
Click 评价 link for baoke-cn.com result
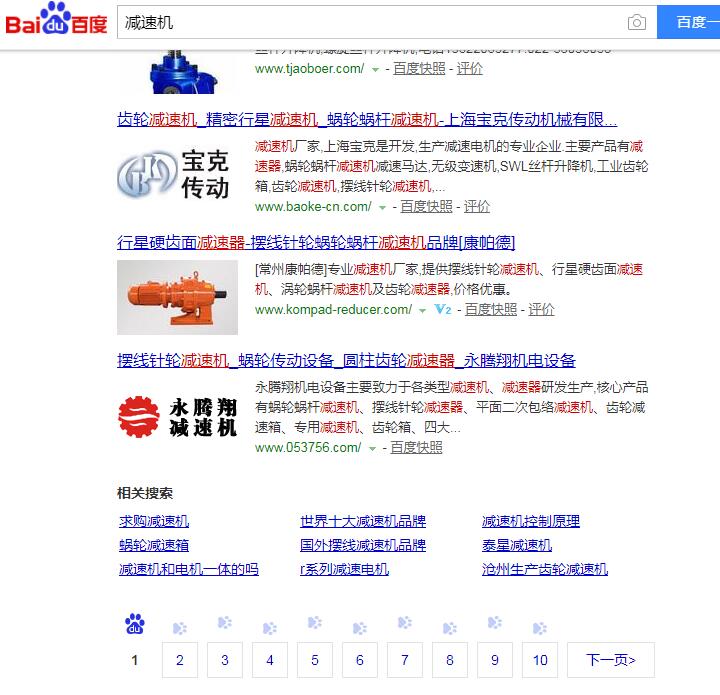[x=477, y=206]
